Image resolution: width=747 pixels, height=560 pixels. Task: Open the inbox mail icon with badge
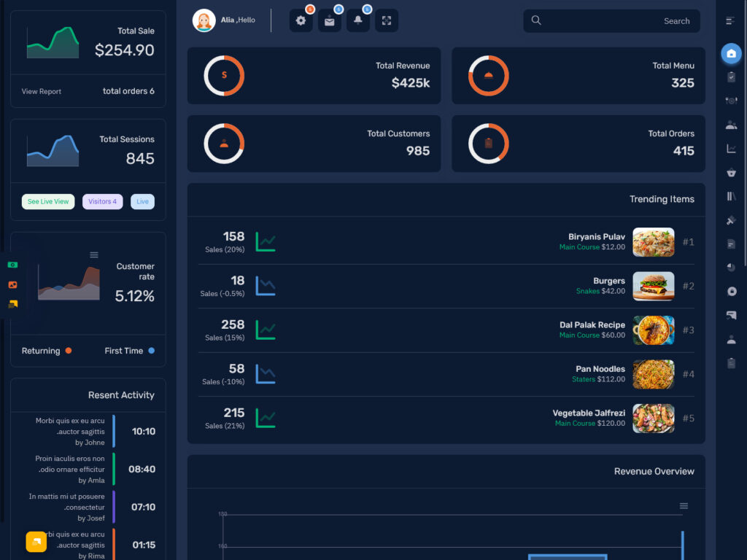pos(329,20)
